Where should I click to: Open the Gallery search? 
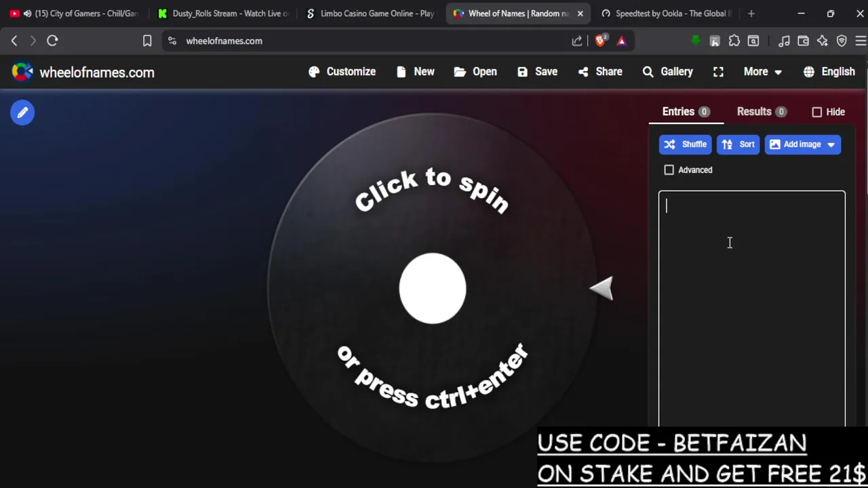click(668, 72)
